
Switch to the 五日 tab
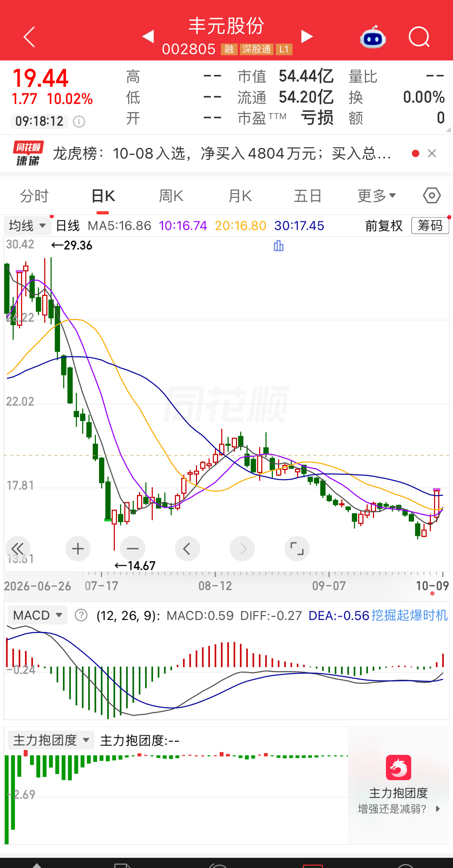click(308, 196)
